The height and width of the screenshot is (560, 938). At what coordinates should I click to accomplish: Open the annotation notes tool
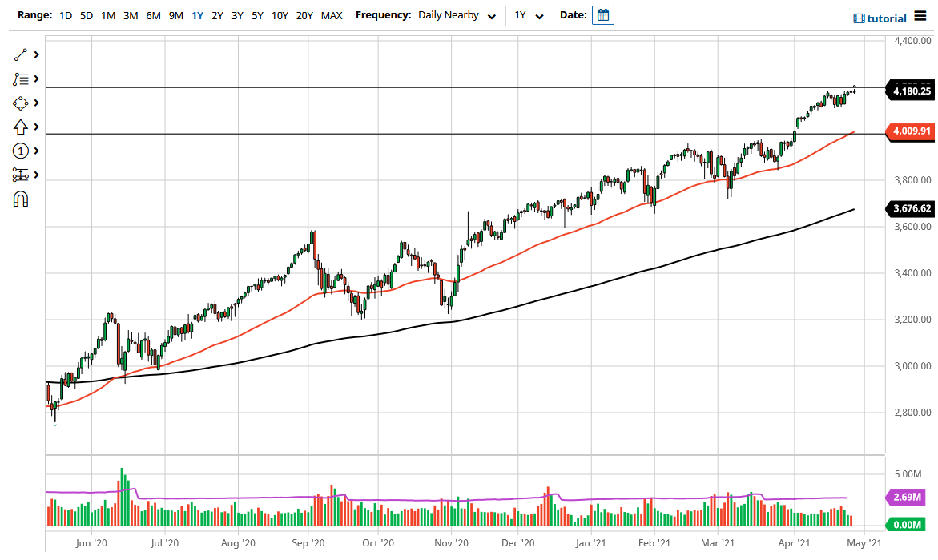tap(22, 79)
